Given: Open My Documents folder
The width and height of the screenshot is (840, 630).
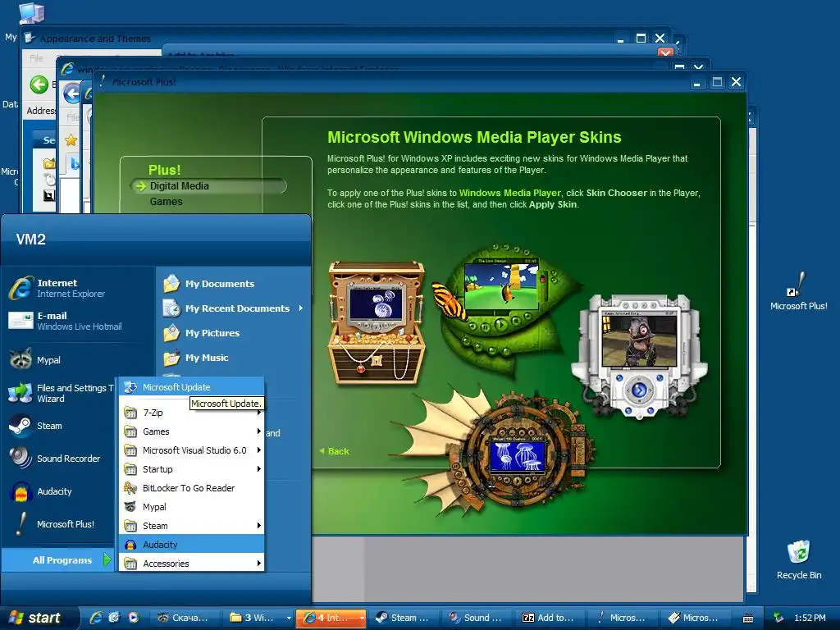Looking at the screenshot, I should coord(209,283).
